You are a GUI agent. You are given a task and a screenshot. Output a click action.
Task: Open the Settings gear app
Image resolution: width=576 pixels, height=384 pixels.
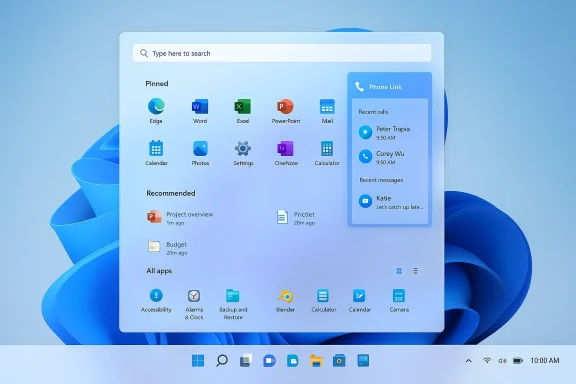[243, 153]
